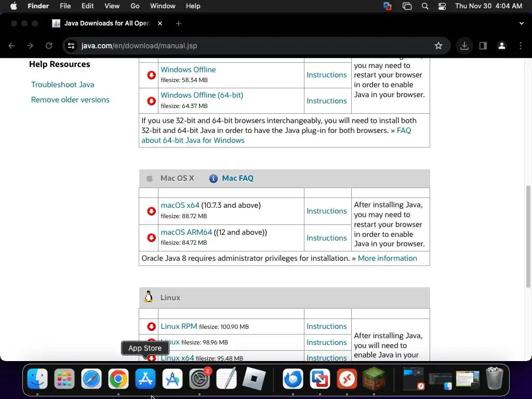Click the Linux x64 download link
The image size is (532, 399).
point(178,357)
